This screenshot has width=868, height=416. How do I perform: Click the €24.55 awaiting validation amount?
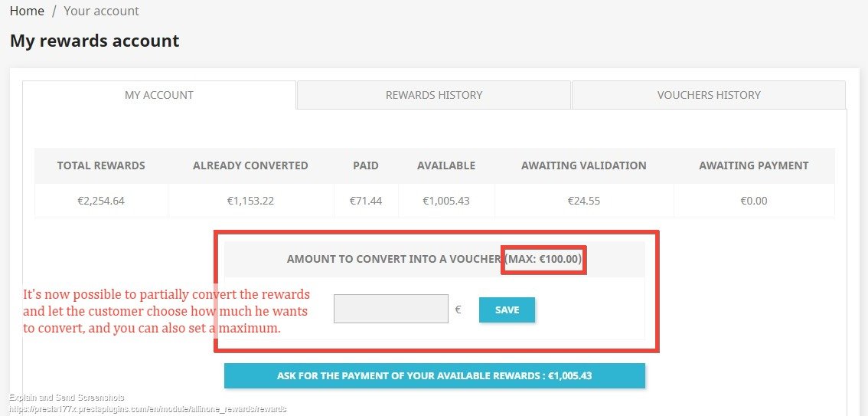[584, 201]
